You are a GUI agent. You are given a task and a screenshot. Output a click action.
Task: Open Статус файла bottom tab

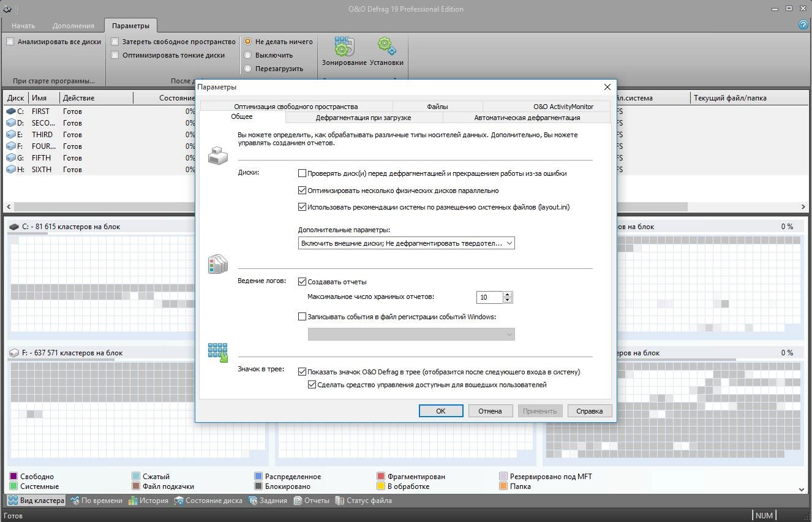click(363, 501)
